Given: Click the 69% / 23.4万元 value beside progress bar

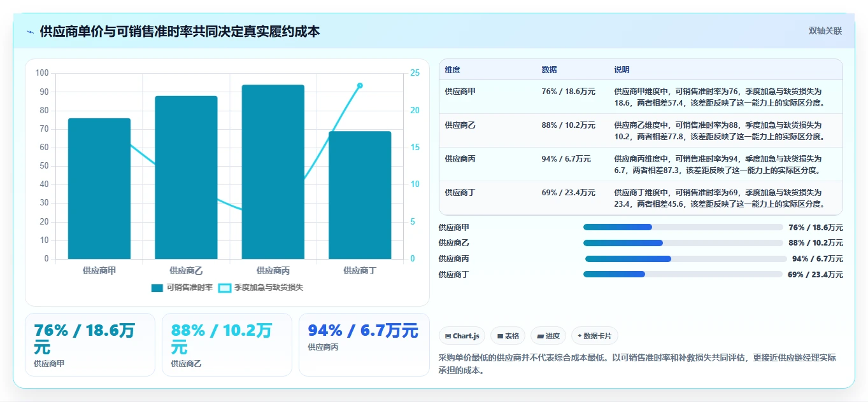Looking at the screenshot, I should coord(815,274).
